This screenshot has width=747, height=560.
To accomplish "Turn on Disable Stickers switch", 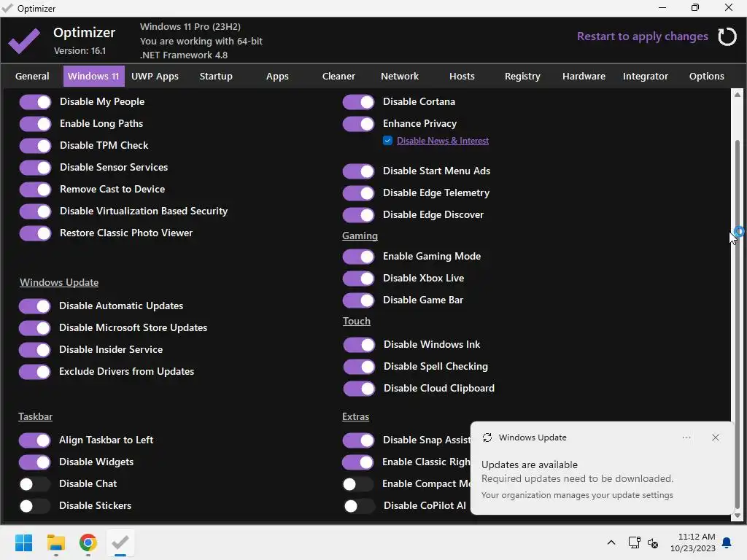I will [34, 506].
